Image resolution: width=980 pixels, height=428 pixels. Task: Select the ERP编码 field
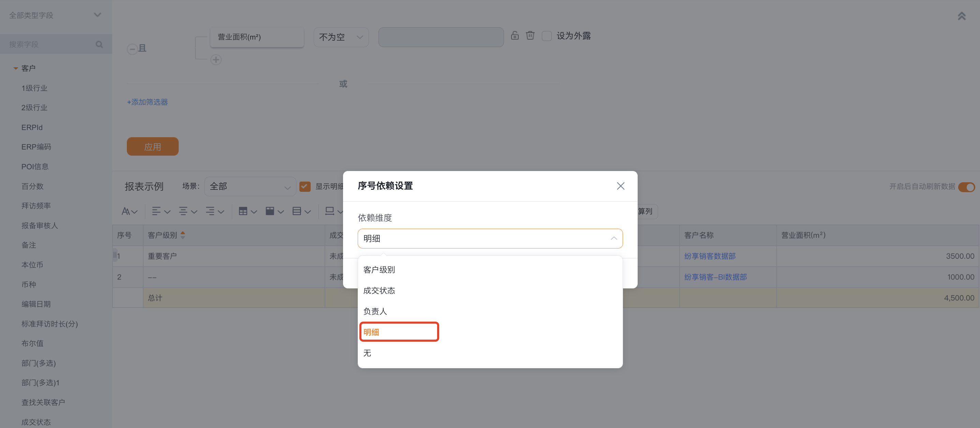coord(36,147)
